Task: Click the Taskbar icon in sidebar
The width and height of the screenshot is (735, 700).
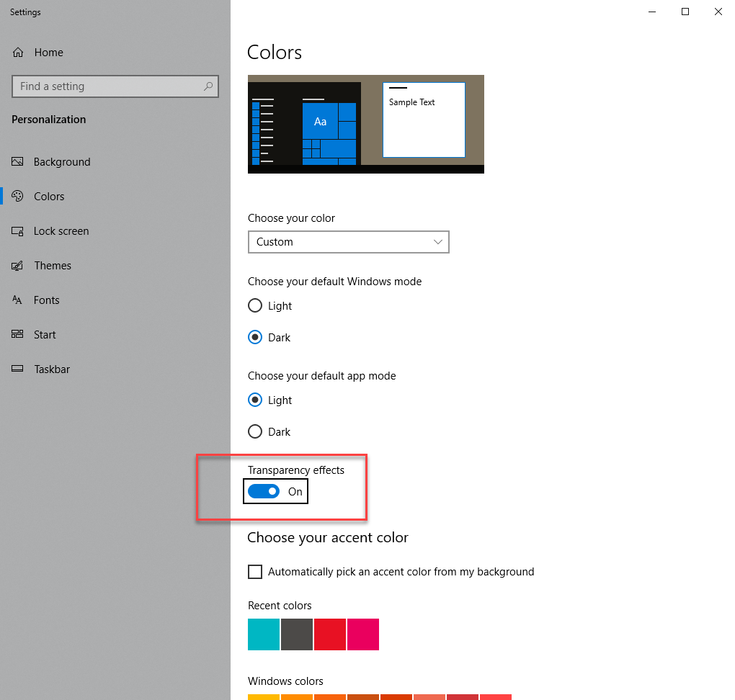Action: click(x=18, y=369)
